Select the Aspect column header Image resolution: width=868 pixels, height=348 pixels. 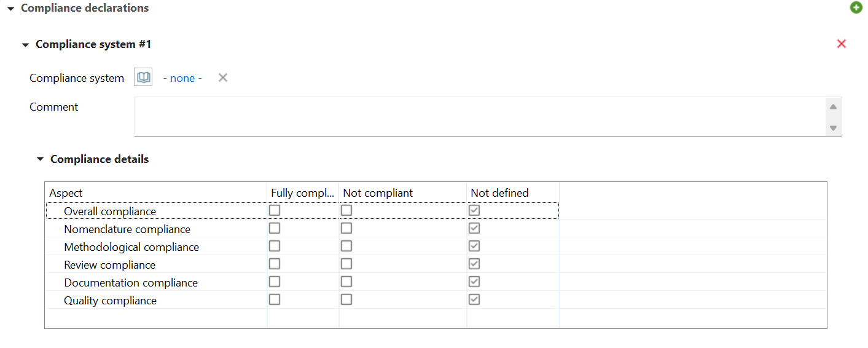(x=156, y=192)
